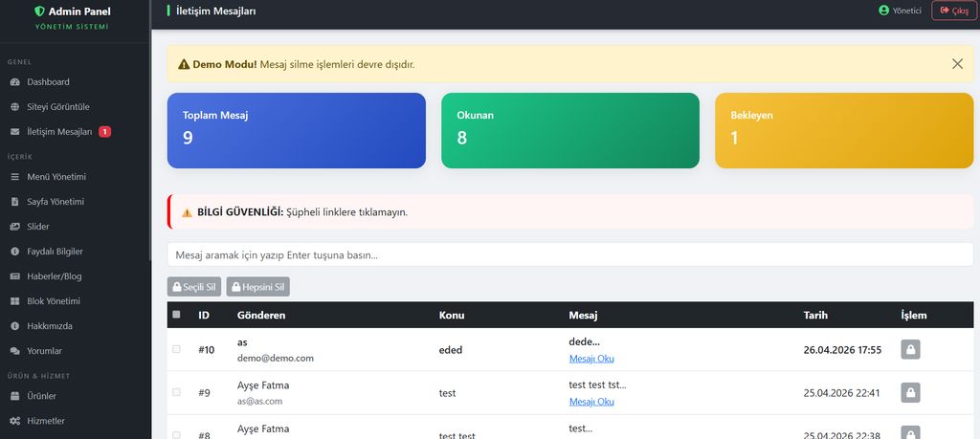The width and height of the screenshot is (980, 439).
Task: Click the newspaper icon beside Haberler/Blog
Action: (x=15, y=276)
